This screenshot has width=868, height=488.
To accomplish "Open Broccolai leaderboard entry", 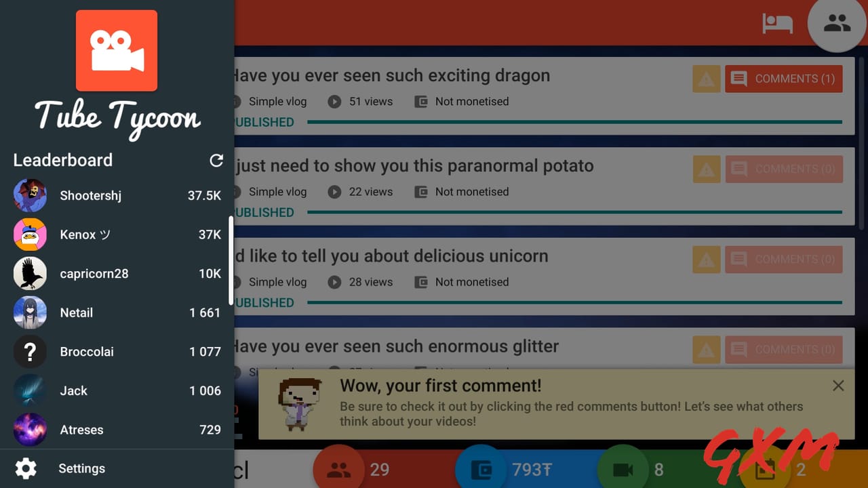I will [117, 352].
